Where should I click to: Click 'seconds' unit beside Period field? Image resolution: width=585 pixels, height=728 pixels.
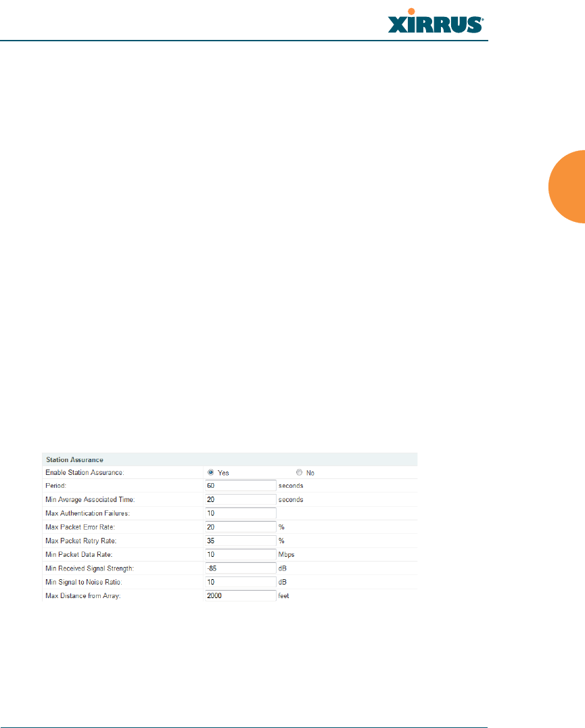(291, 486)
